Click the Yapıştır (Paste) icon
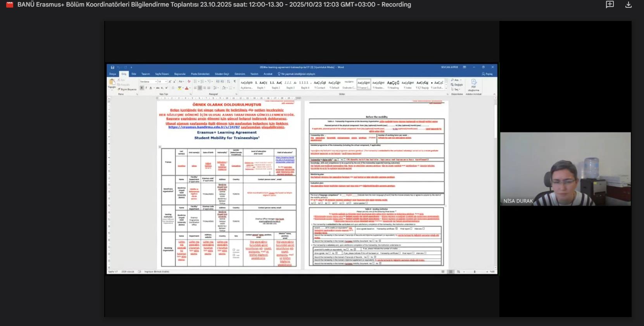The image size is (644, 326). [x=112, y=83]
